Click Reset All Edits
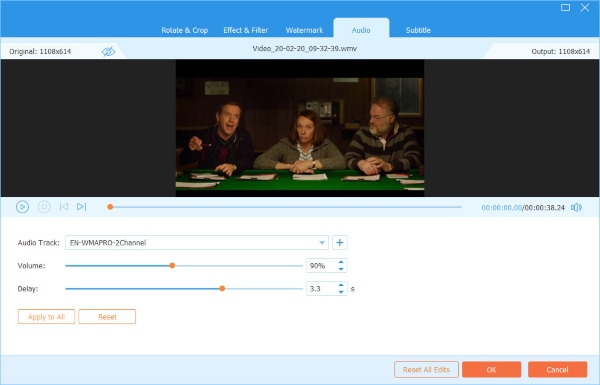Image resolution: width=600 pixels, height=385 pixels. (426, 370)
